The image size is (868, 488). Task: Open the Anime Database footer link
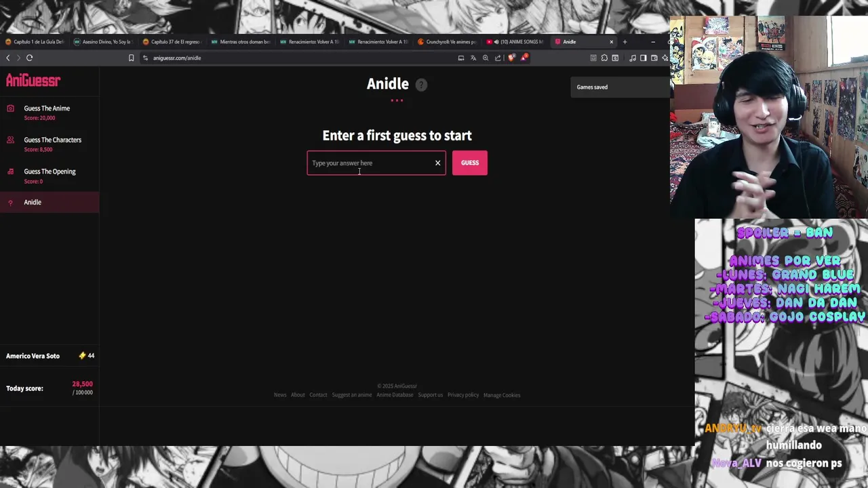(395, 395)
